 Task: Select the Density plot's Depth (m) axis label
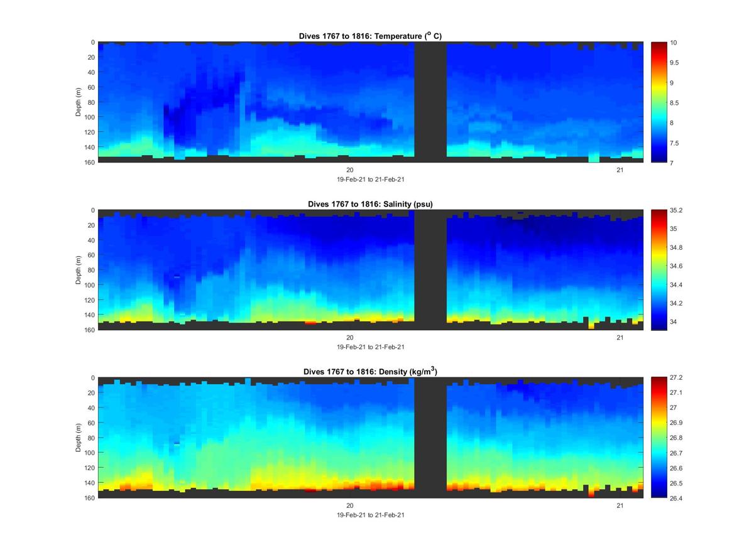click(x=79, y=438)
